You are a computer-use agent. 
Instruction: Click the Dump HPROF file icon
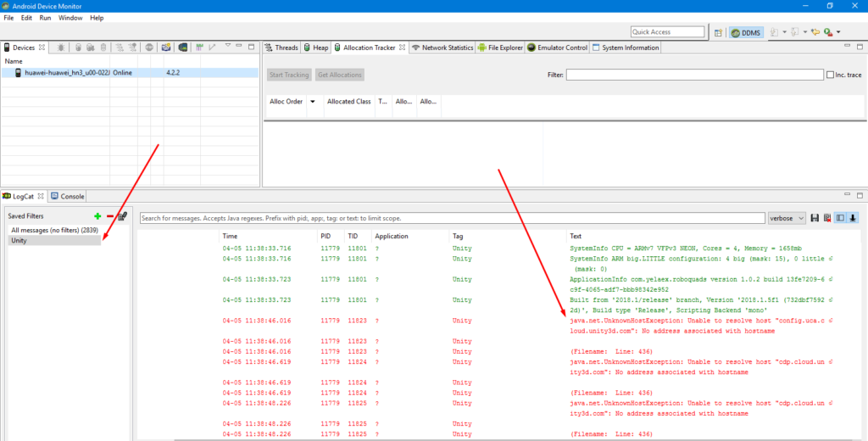click(90, 47)
